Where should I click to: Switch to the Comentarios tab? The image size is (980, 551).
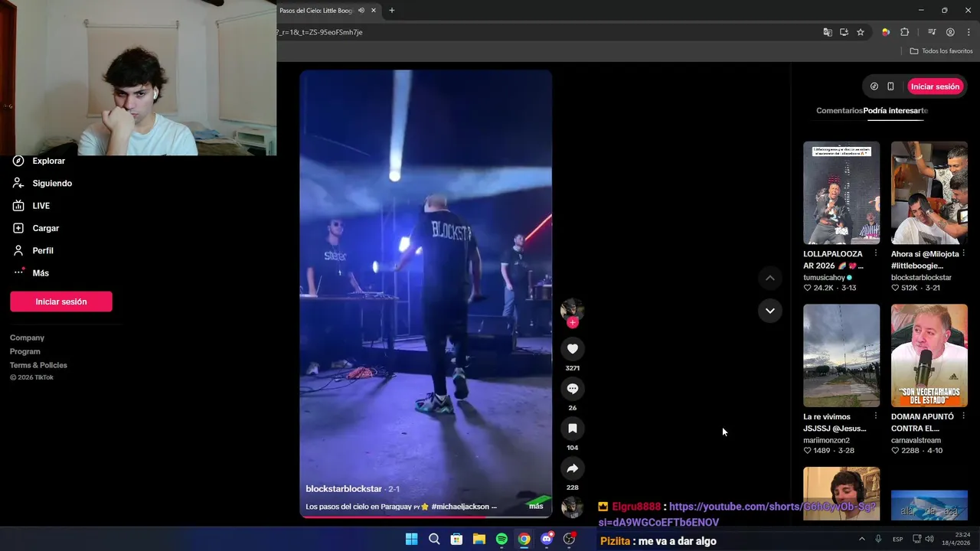click(x=839, y=111)
